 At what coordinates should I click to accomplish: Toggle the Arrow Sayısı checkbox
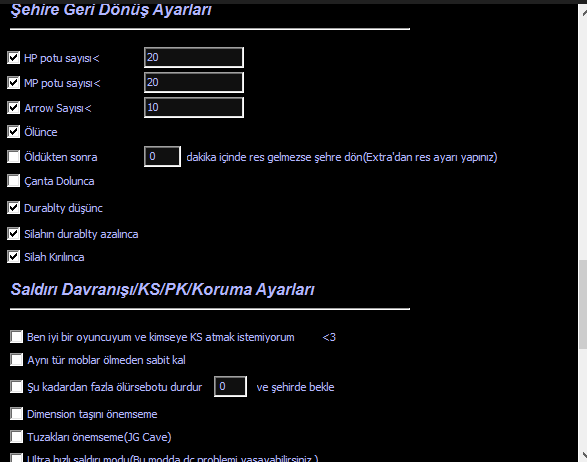click(x=13, y=107)
